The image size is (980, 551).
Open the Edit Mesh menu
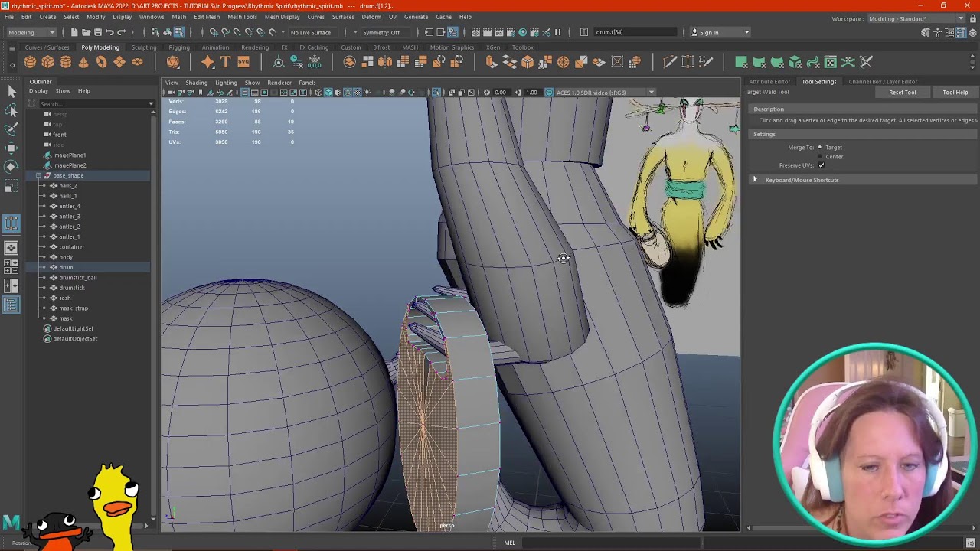207,17
